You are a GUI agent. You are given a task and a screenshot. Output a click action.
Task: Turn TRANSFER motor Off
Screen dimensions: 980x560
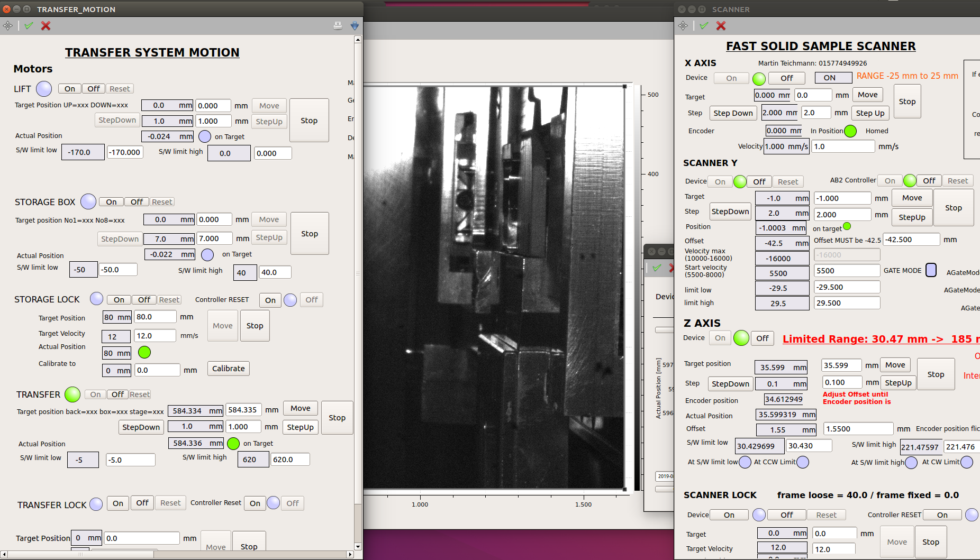tap(117, 394)
